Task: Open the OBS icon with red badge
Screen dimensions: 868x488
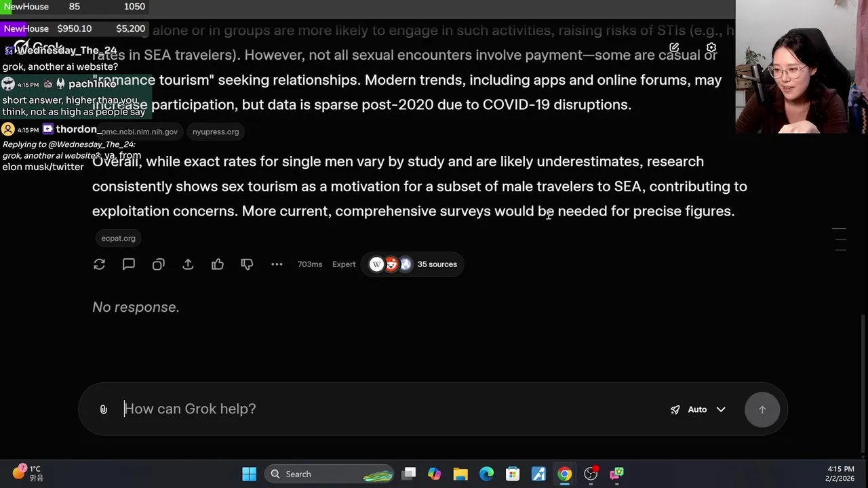Action: pyautogui.click(x=591, y=474)
